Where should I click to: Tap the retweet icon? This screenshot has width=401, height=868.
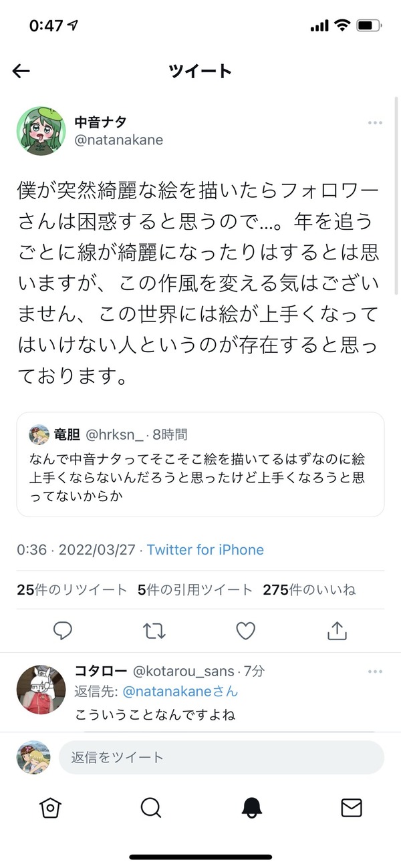[x=154, y=630]
